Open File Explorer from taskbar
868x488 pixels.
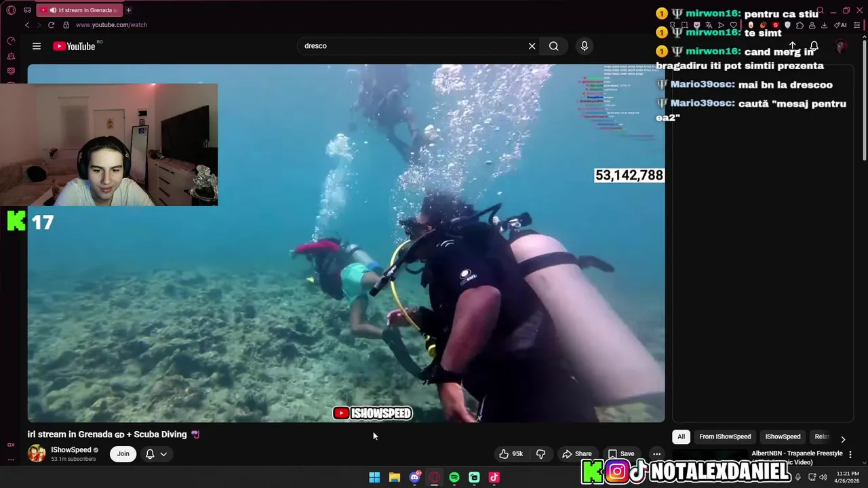click(394, 477)
